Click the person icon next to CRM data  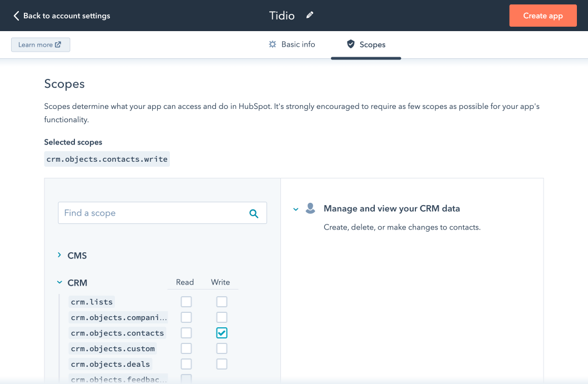click(310, 208)
